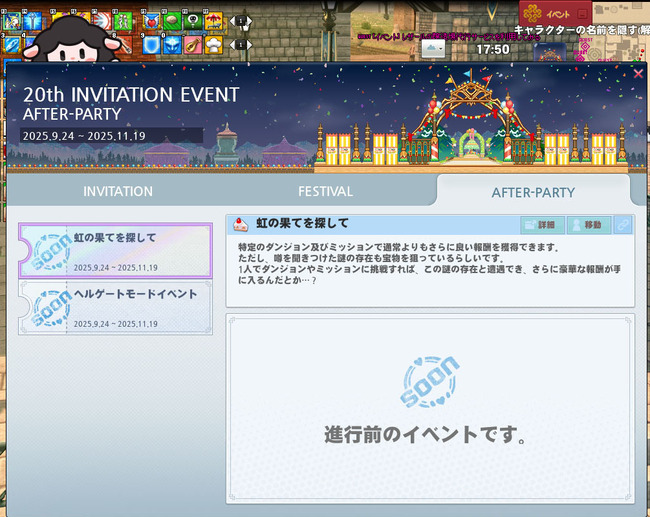Activate the blue shield defense skill

(x=151, y=45)
